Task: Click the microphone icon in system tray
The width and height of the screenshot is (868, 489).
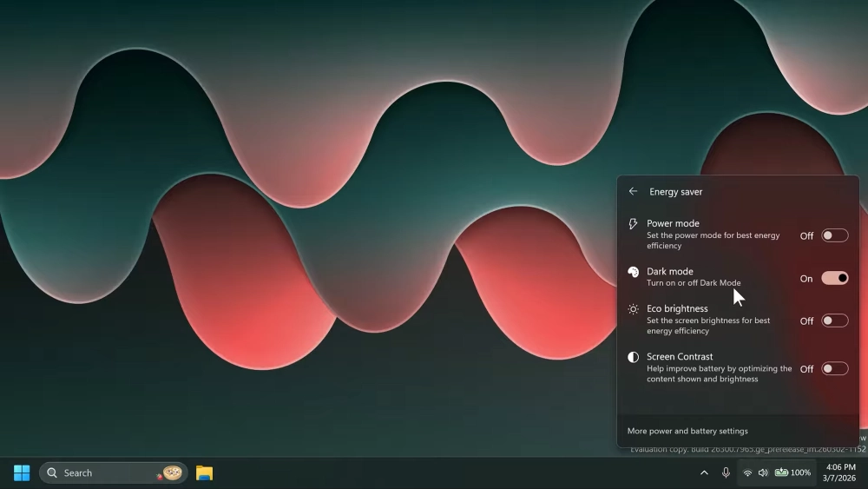Action: click(726, 472)
